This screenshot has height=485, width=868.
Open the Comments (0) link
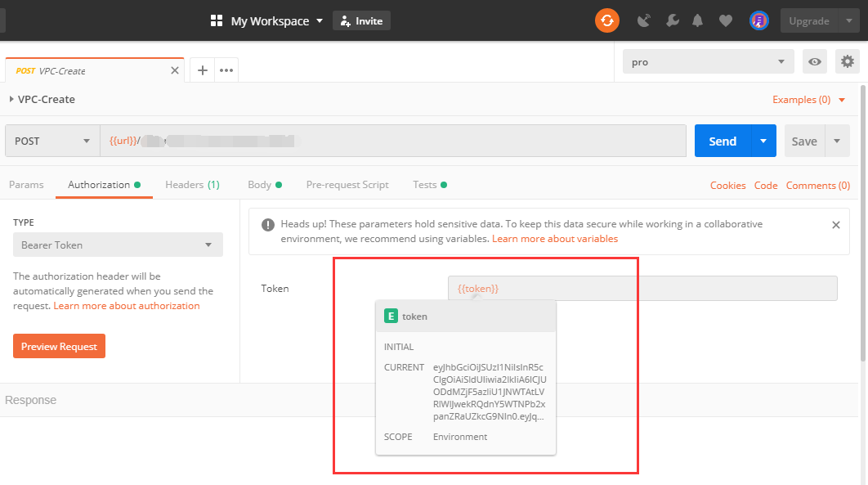click(817, 186)
